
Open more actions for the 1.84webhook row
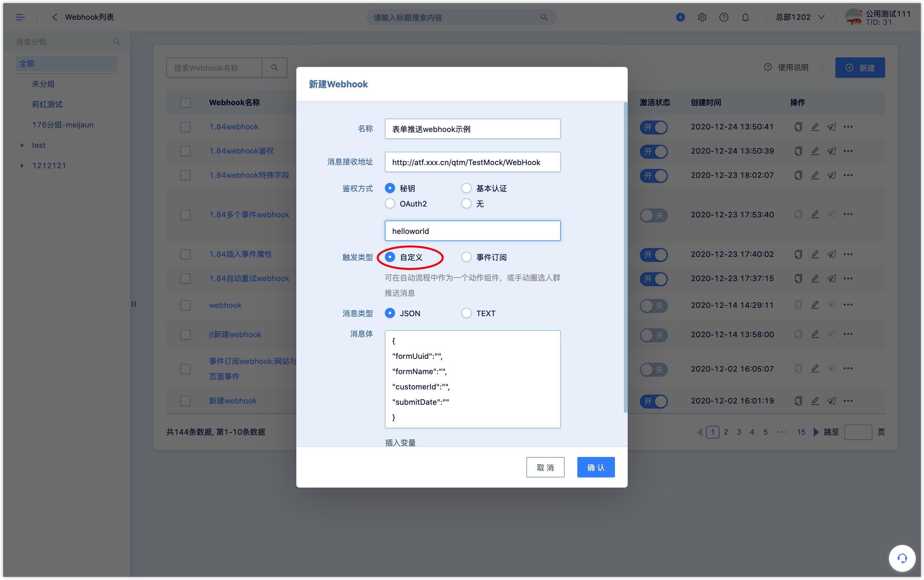pyautogui.click(x=848, y=127)
